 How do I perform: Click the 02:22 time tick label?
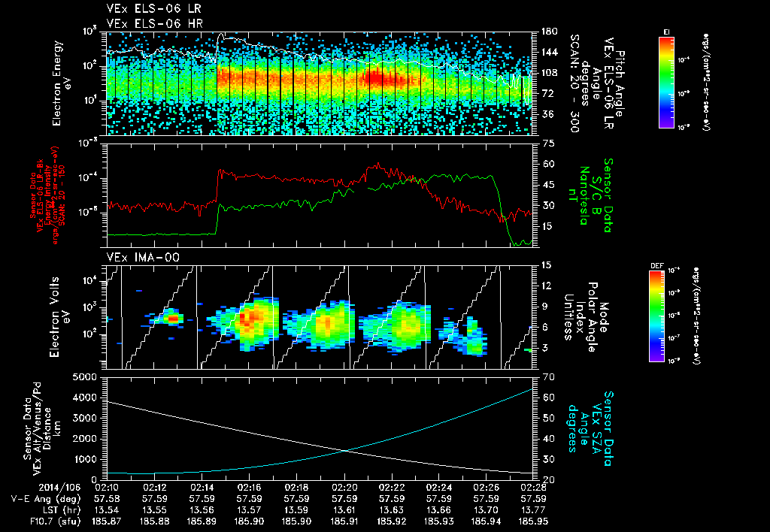tap(392, 488)
